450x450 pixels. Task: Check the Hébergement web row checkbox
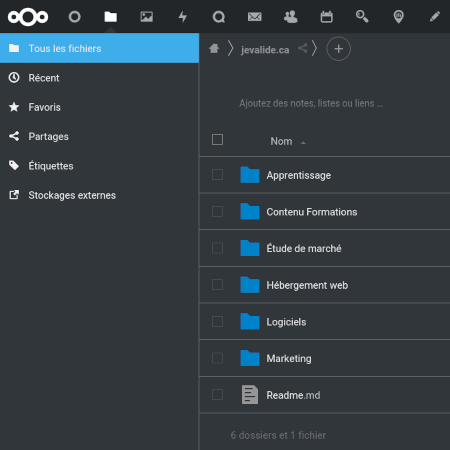click(x=217, y=285)
